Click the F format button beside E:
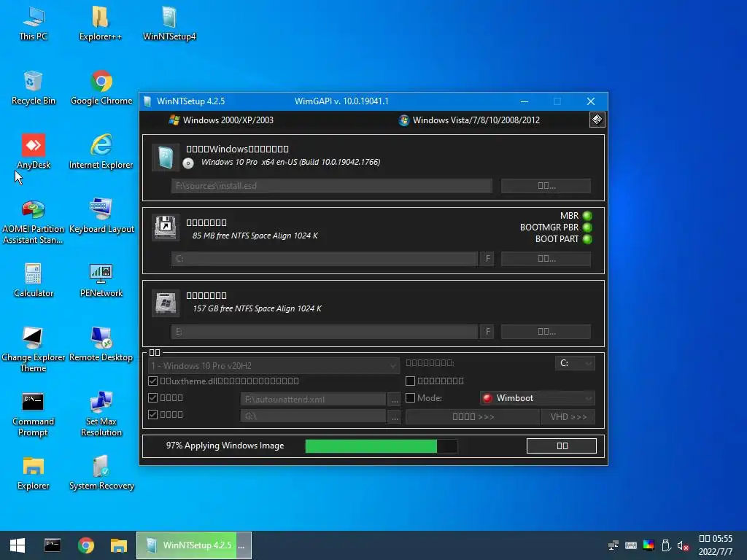The height and width of the screenshot is (560, 747). pos(487,332)
